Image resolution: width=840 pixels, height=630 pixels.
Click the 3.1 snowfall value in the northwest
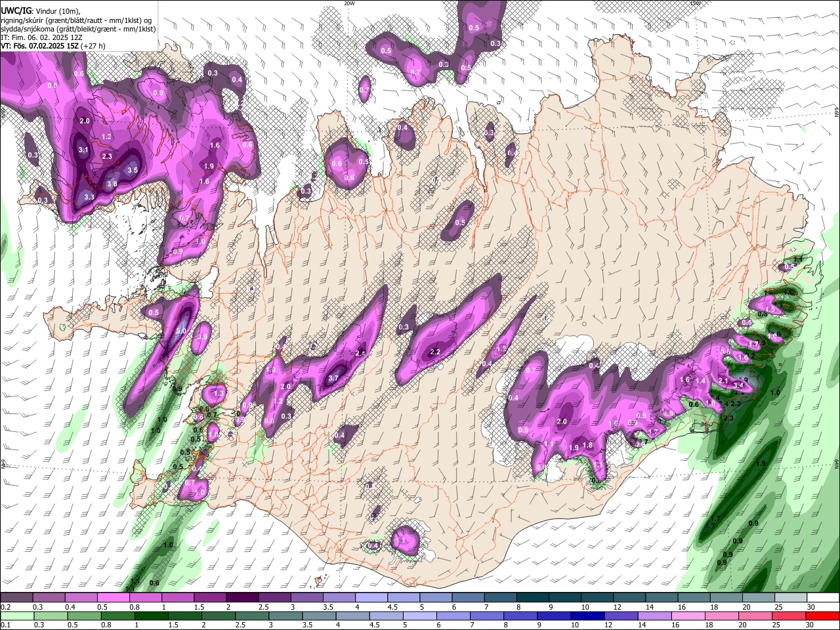tap(83, 150)
